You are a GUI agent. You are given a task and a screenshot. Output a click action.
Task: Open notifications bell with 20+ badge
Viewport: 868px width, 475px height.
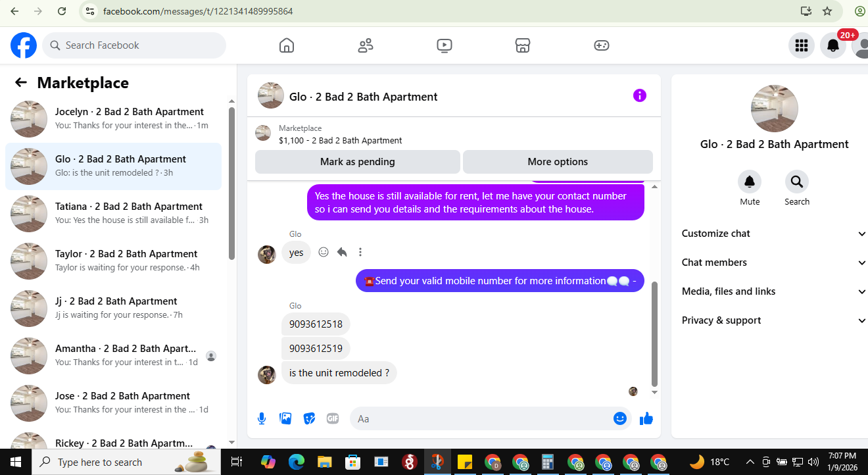point(833,45)
